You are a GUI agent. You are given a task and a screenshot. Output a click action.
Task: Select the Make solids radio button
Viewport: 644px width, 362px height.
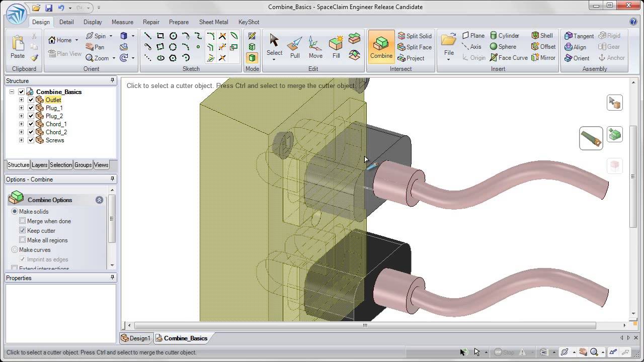click(15, 212)
